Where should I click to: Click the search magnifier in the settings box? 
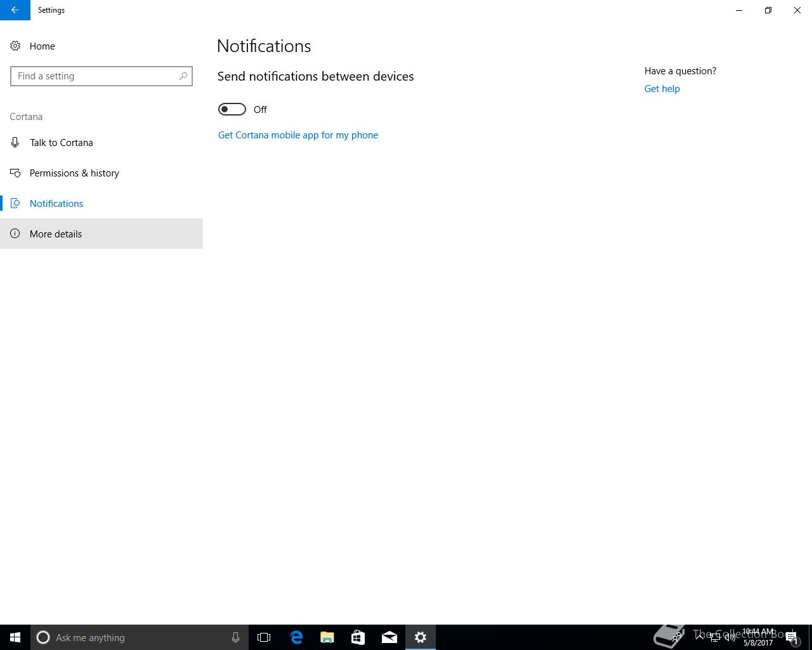coord(183,76)
